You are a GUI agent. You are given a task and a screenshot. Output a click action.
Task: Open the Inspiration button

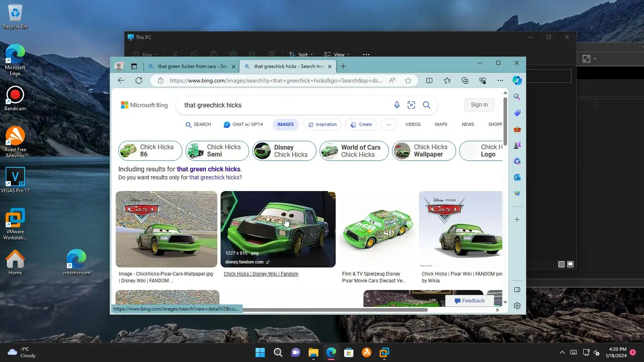[322, 125]
